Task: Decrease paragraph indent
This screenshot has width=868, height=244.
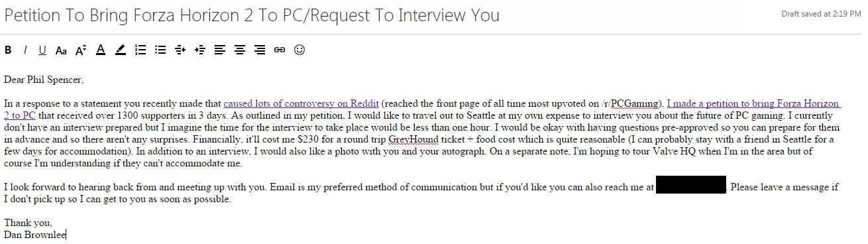Action: pyautogui.click(x=180, y=50)
